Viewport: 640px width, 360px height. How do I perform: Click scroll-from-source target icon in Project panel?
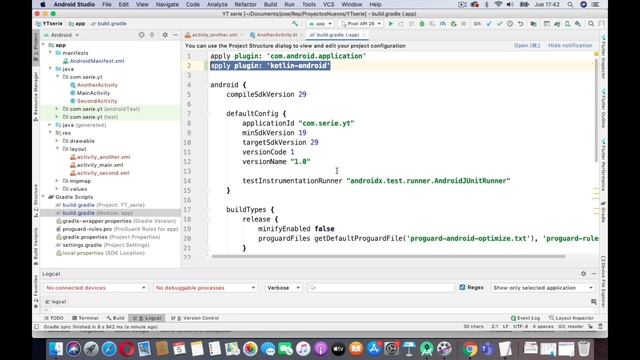point(141,35)
